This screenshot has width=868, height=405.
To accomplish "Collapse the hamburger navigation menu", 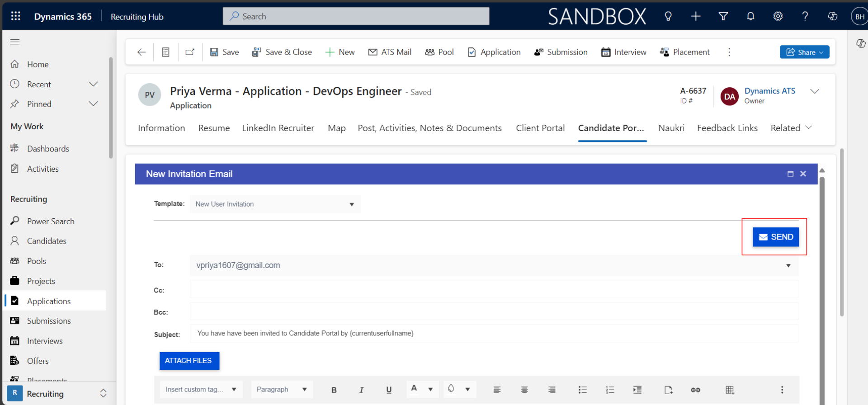I will [15, 42].
